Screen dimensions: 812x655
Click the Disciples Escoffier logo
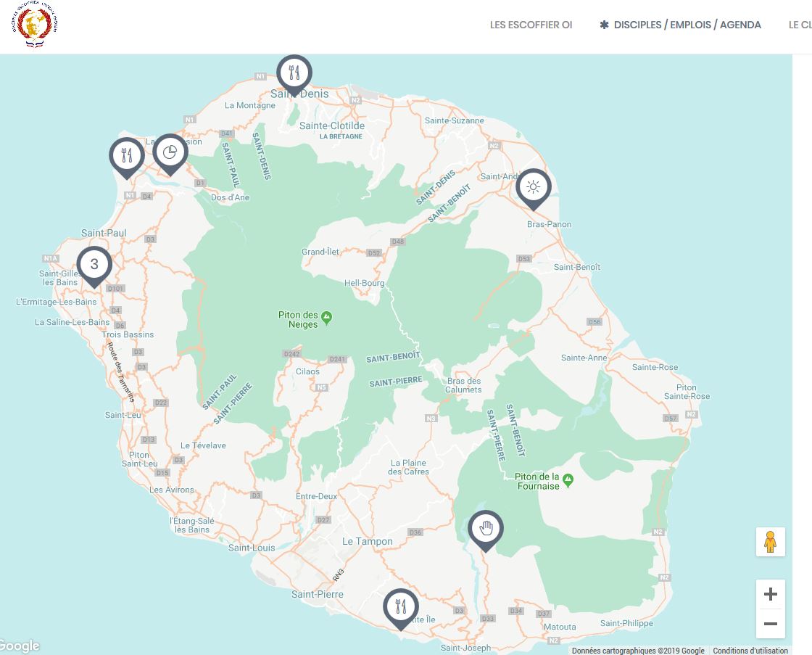[35, 25]
